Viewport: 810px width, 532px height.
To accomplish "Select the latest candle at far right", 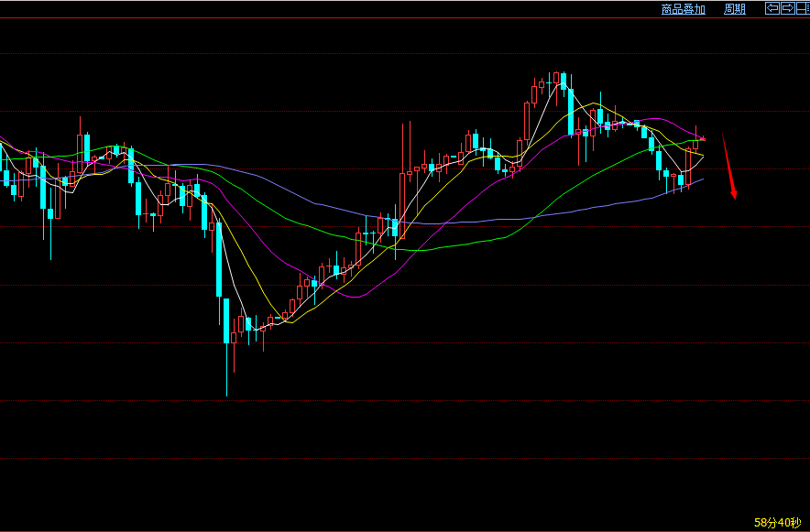I will point(703,138).
